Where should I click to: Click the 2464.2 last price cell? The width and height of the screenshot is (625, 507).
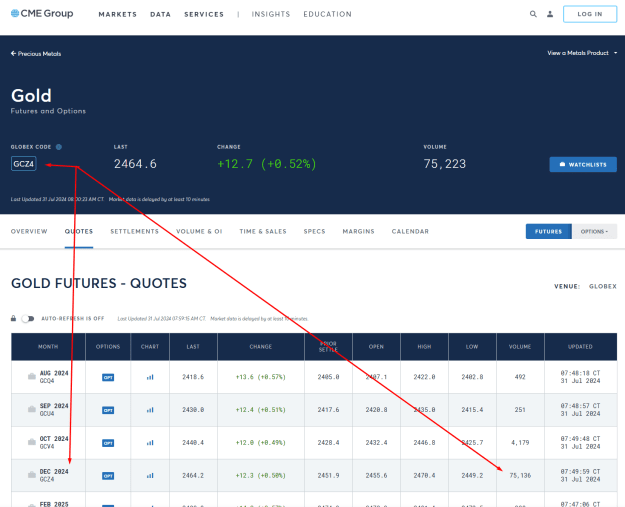click(193, 476)
